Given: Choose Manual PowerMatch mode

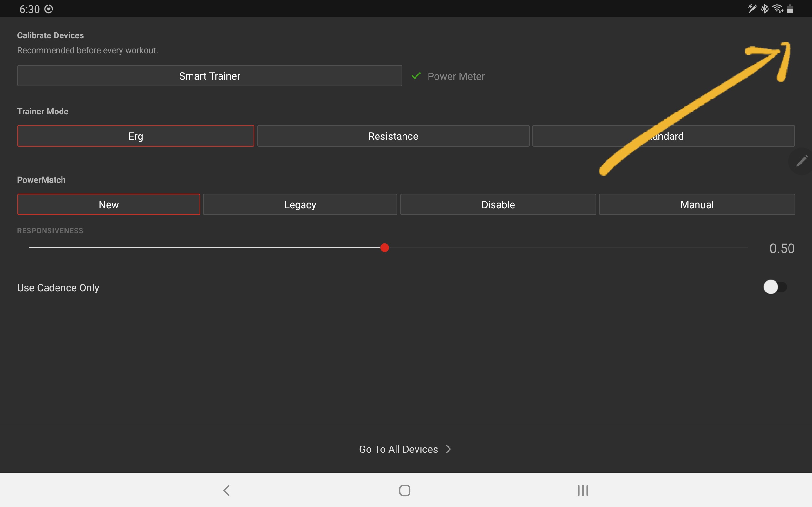Looking at the screenshot, I should tap(697, 204).
